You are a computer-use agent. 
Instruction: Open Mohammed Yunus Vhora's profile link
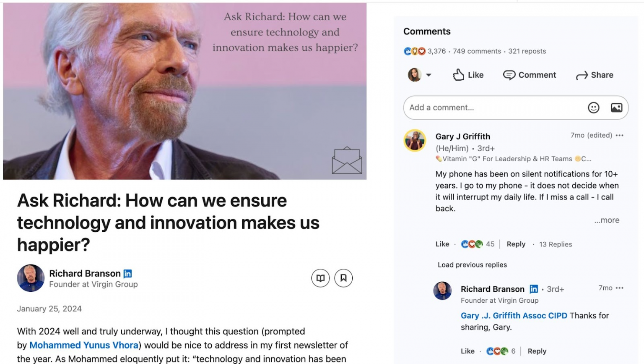click(x=83, y=345)
